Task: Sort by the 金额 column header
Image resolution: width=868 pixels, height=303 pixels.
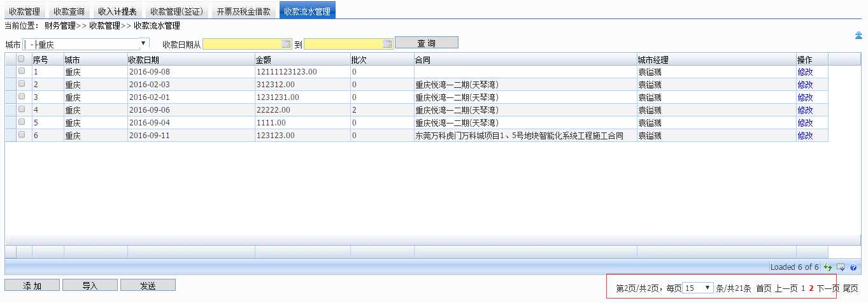Action: point(302,59)
